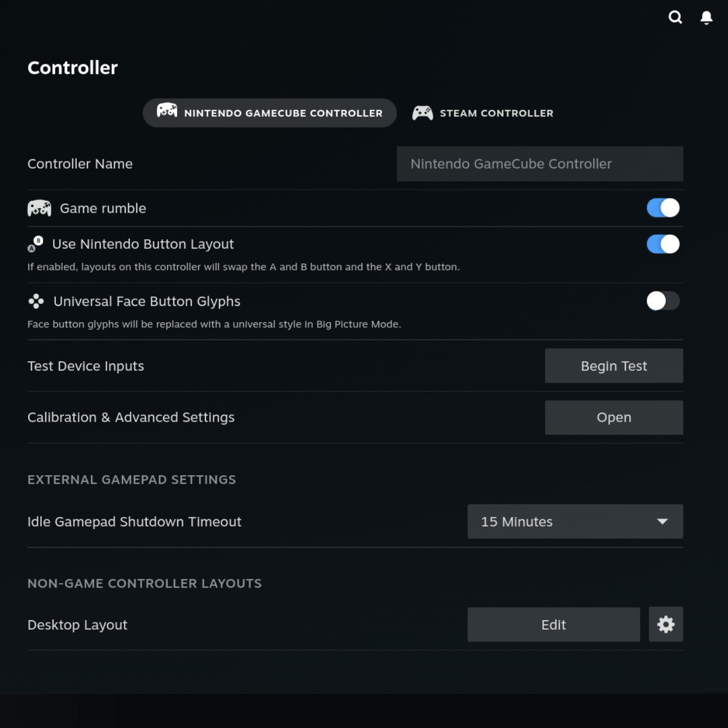728x728 pixels.
Task: Click the 15 Minutes dropdown arrow
Action: 663,521
